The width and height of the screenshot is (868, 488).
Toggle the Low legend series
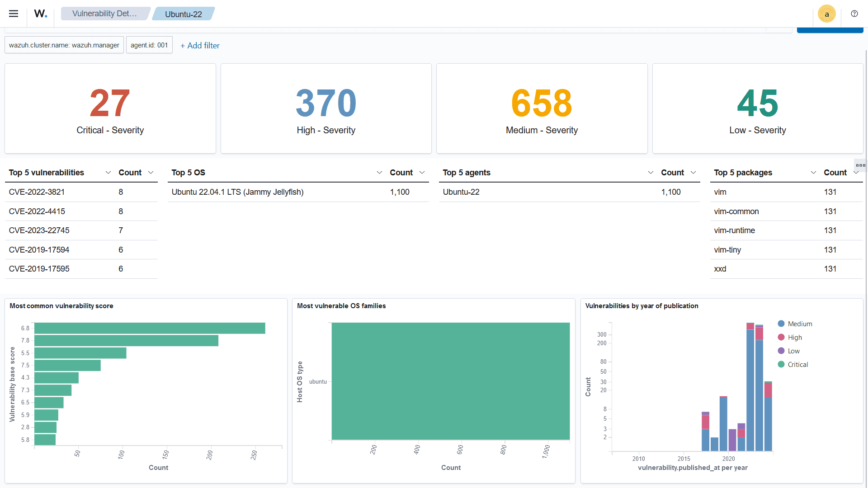[793, 351]
